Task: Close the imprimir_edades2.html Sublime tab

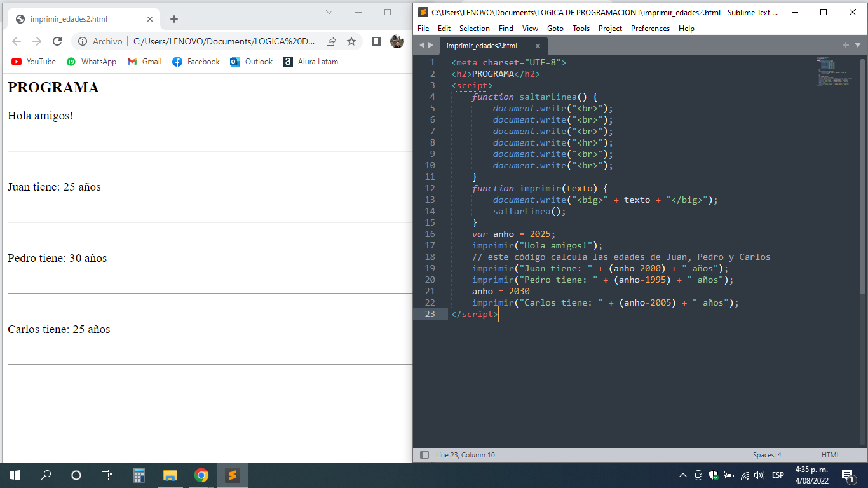Action: tap(538, 46)
